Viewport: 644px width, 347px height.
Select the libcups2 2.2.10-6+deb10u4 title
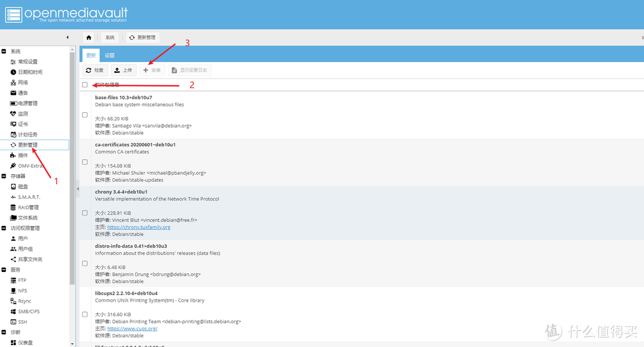126,293
